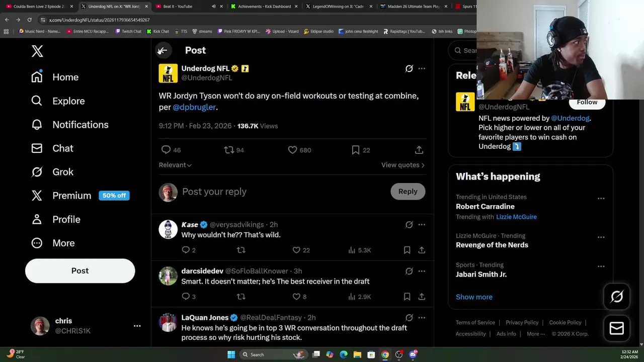The width and height of the screenshot is (644, 362).
Task: Expand the More sidebar menu
Action: click(x=53, y=243)
